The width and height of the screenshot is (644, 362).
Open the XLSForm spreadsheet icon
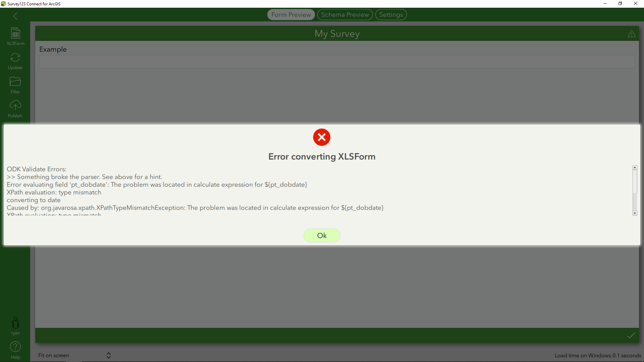tap(15, 34)
